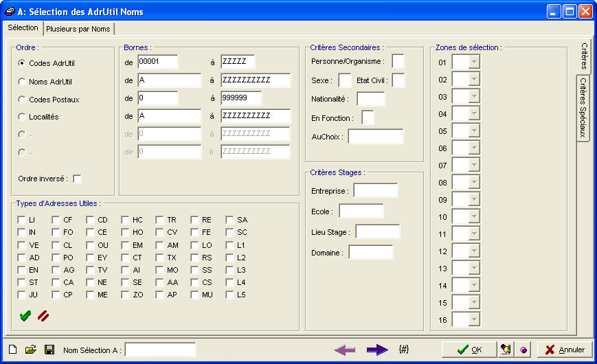Expand selection zone 12 combo box
The image size is (597, 364).
click(474, 251)
